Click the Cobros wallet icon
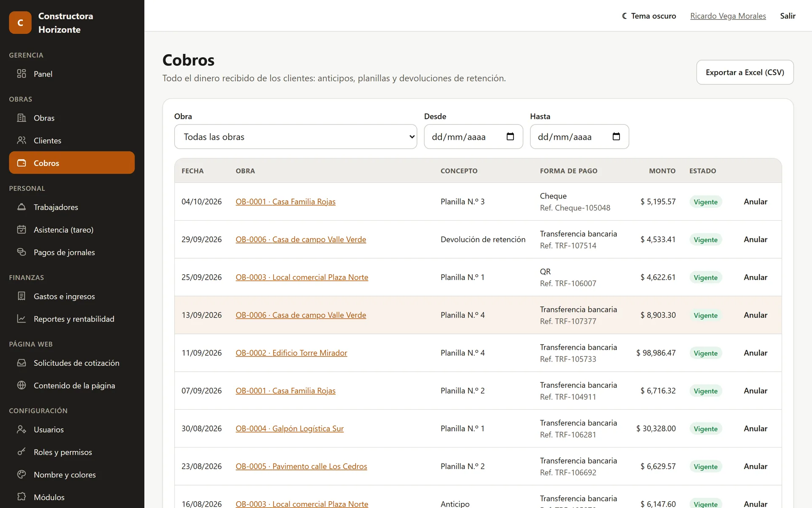The height and width of the screenshot is (508, 812). pos(22,163)
